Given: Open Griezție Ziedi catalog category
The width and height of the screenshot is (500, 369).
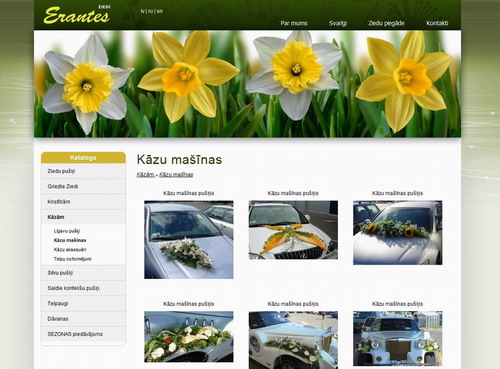Looking at the screenshot, I should (83, 186).
